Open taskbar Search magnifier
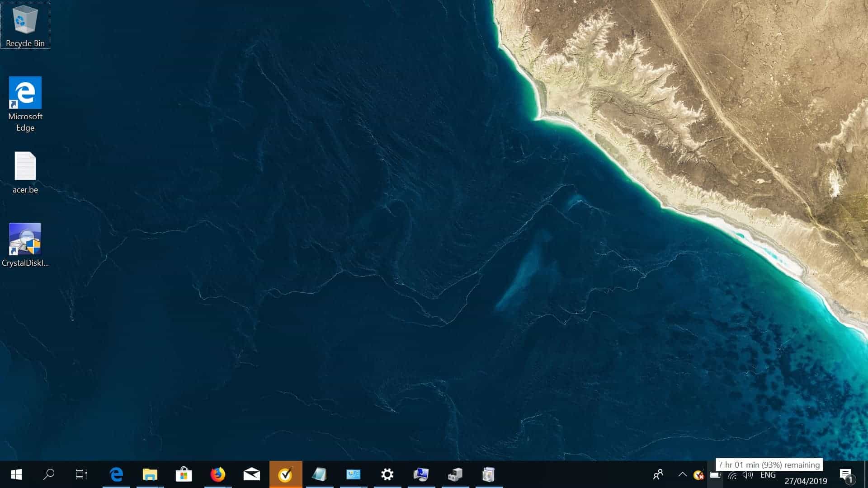Viewport: 868px width, 488px height. click(49, 474)
